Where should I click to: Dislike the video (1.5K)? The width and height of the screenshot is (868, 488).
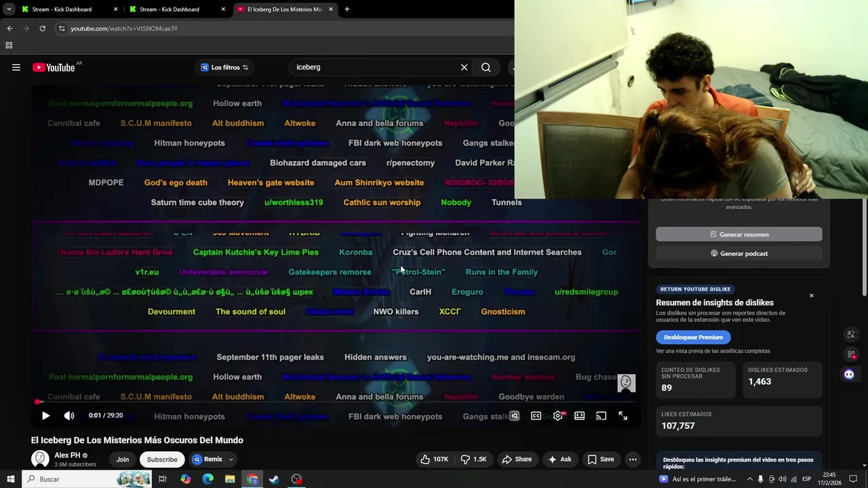473,459
